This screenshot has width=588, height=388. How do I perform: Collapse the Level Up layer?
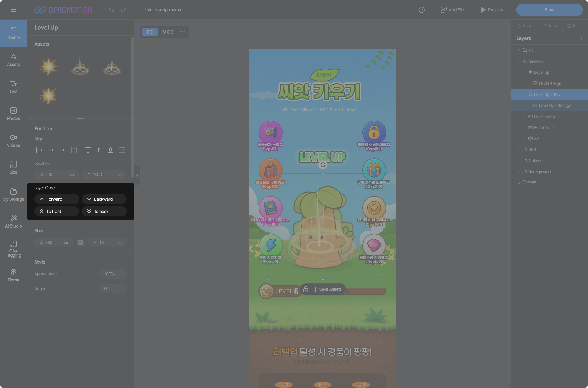pos(524,72)
